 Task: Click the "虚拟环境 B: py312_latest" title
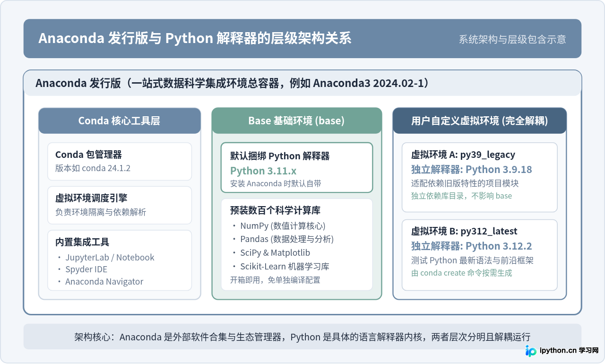[464, 231]
